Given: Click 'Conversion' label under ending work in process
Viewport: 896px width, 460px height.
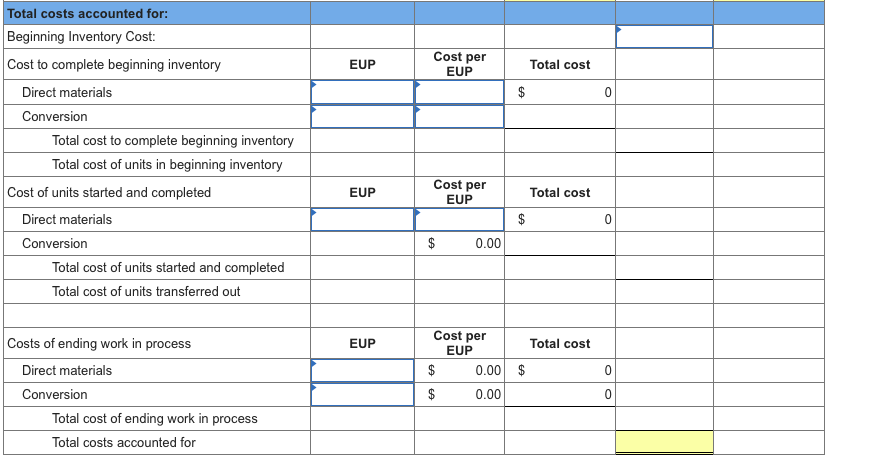Looking at the screenshot, I should (x=55, y=394).
